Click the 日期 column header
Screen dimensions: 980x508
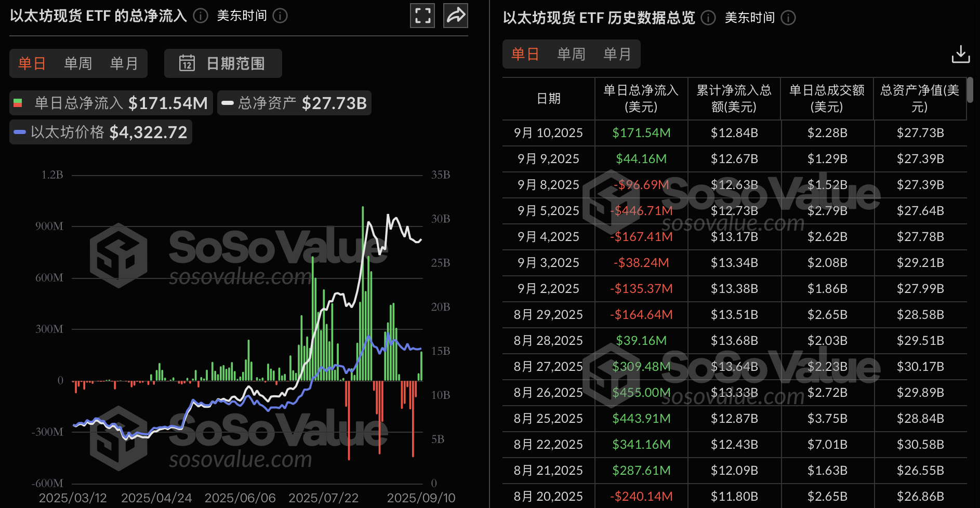coord(549,99)
